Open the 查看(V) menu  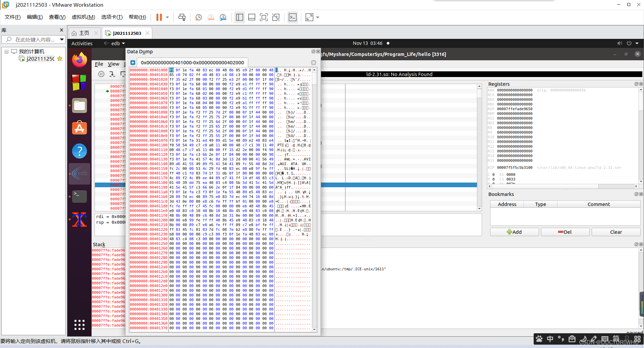[57, 17]
